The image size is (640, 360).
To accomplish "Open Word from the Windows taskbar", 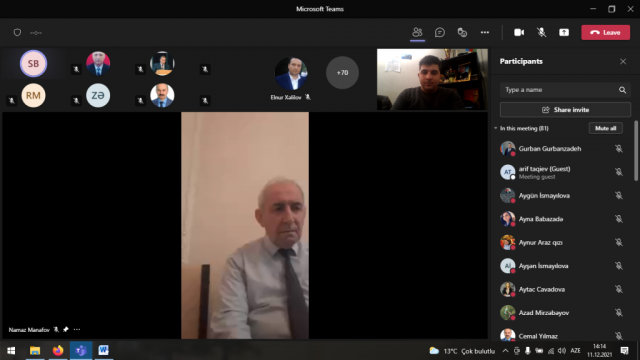I will (103, 350).
